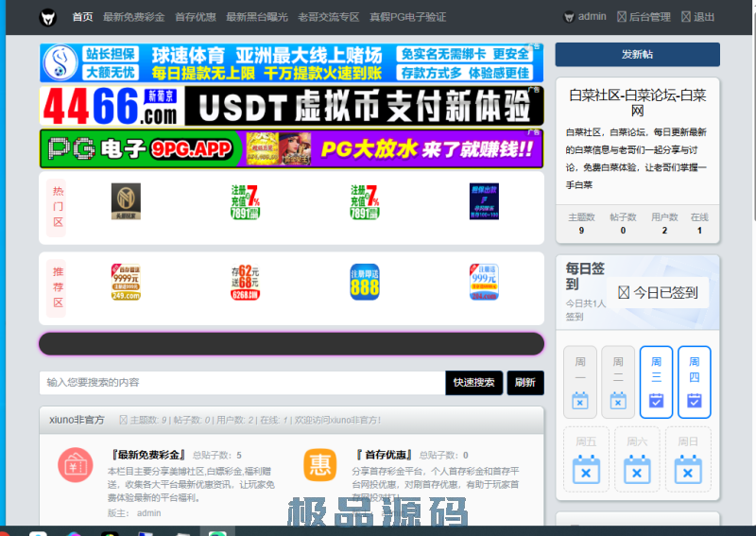This screenshot has height=536, width=756.
Task: Click the 999元 204.com icon in 推荐区
Action: point(484,282)
